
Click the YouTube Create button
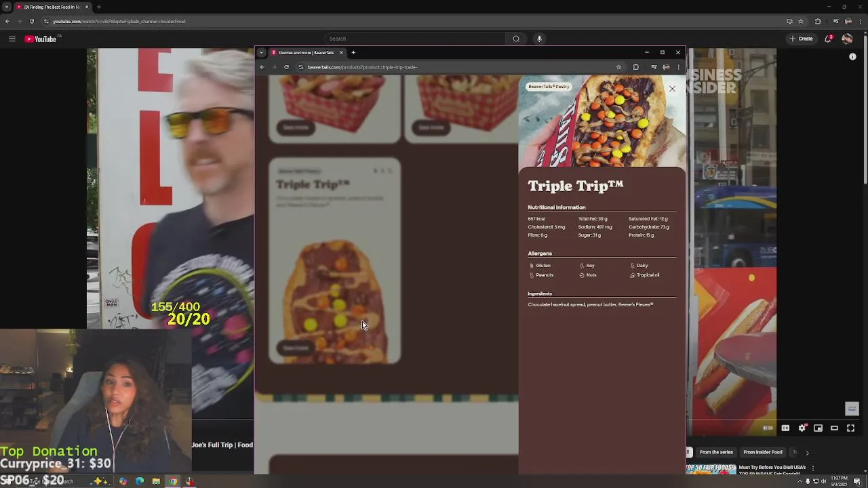801,39
